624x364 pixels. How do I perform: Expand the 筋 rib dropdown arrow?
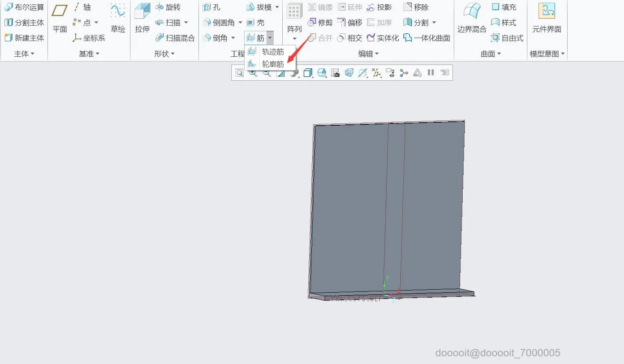pyautogui.click(x=269, y=38)
